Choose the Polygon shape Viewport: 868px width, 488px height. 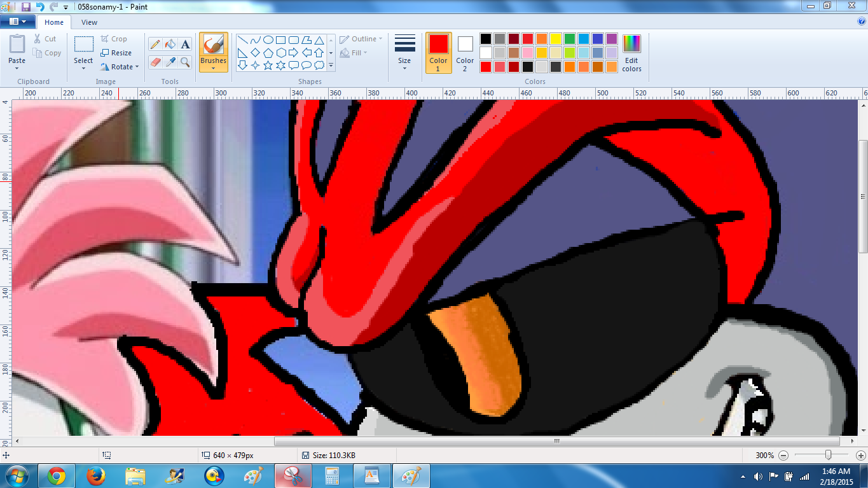tap(306, 39)
